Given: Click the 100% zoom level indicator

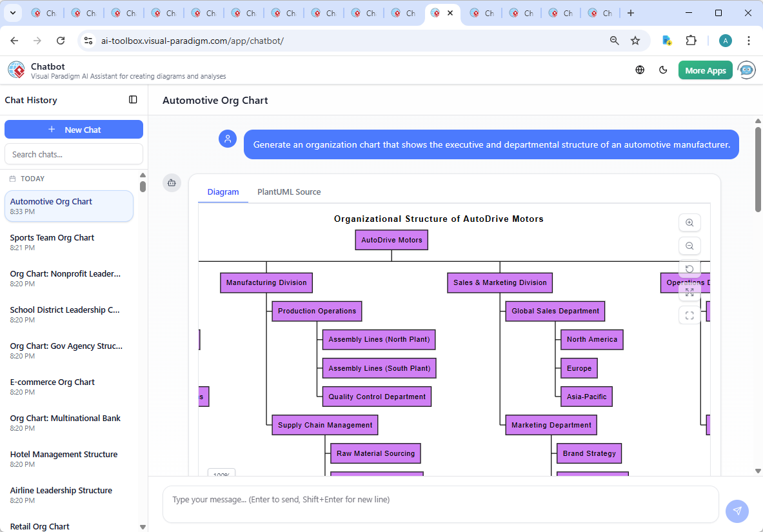Looking at the screenshot, I should click(221, 474).
